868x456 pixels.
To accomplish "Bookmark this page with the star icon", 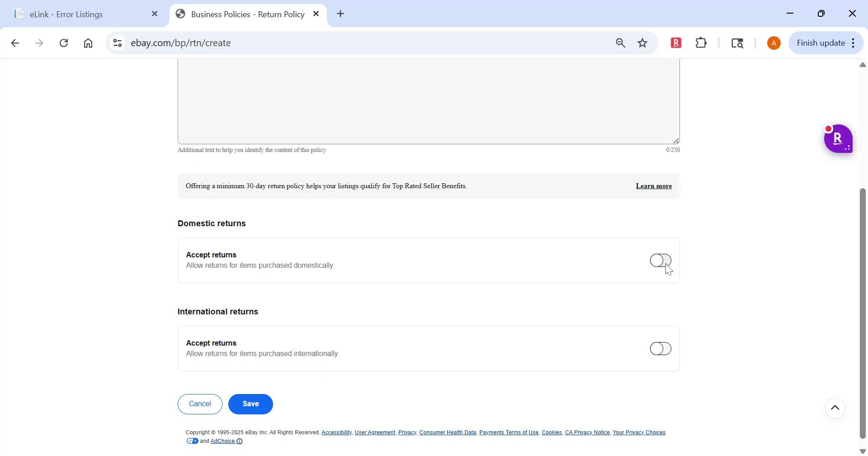I will (642, 43).
